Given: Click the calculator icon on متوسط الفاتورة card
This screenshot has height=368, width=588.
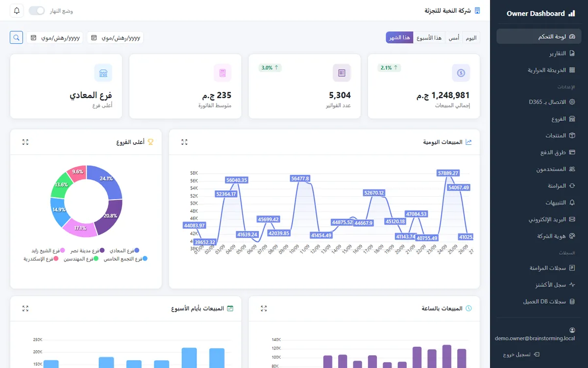Looking at the screenshot, I should [x=222, y=73].
